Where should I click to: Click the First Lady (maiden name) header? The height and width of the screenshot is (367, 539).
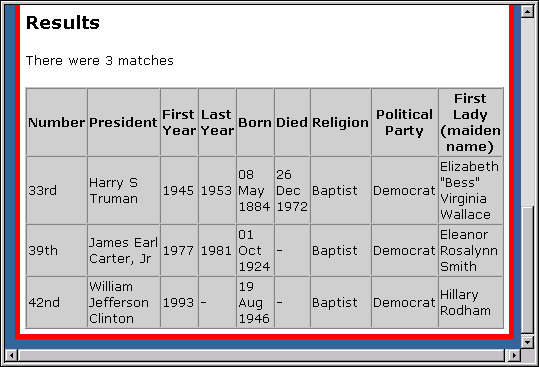(470, 122)
